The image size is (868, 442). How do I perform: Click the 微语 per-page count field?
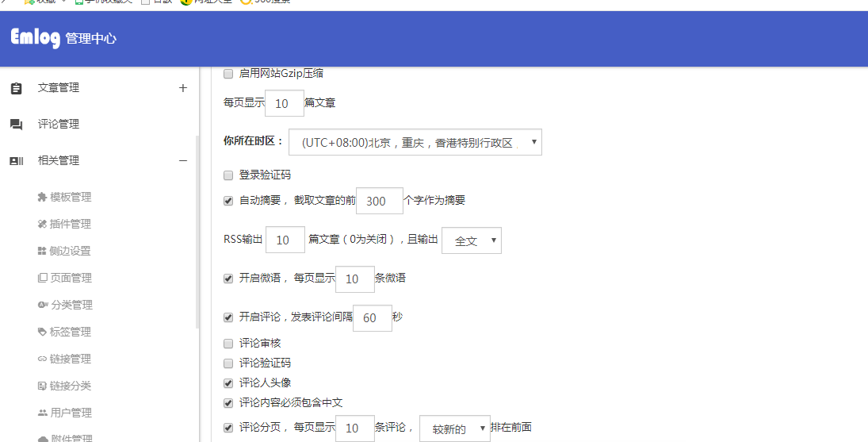point(355,279)
